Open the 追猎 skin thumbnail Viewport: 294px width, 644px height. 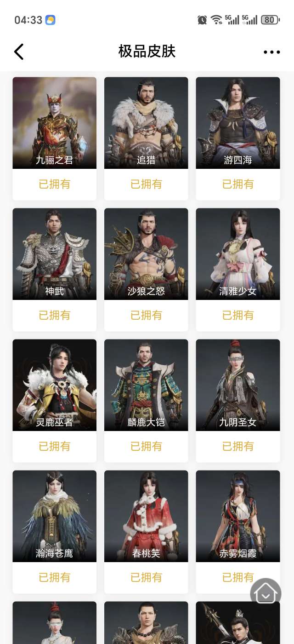click(146, 123)
